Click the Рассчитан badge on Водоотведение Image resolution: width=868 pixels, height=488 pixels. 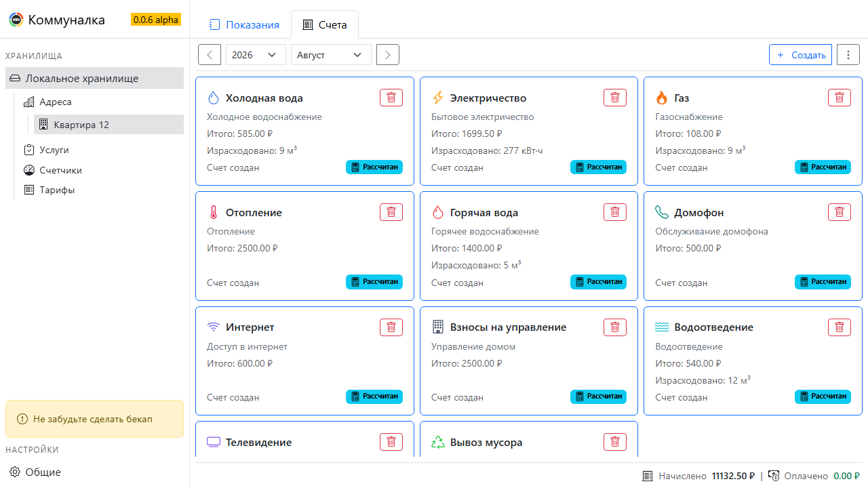coord(823,396)
